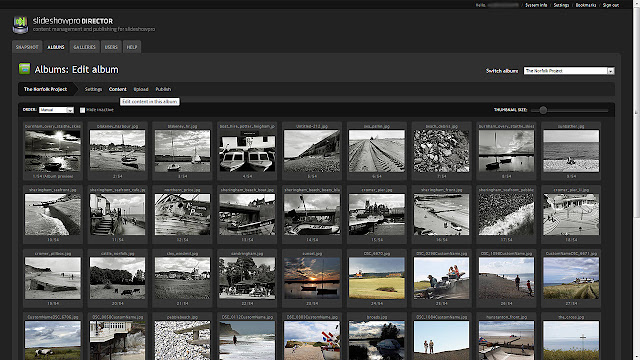The width and height of the screenshot is (640, 360).
Task: Click The Norfolk Project breadcrumb
Action: coord(45,89)
